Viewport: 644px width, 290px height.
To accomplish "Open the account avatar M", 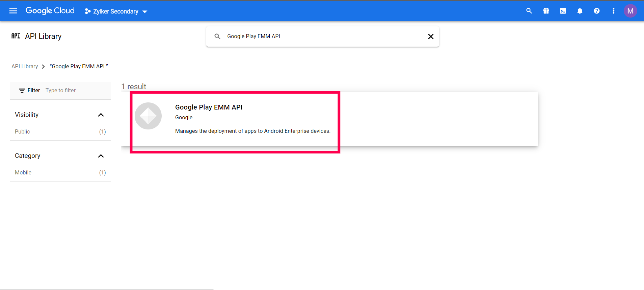I will (x=630, y=11).
